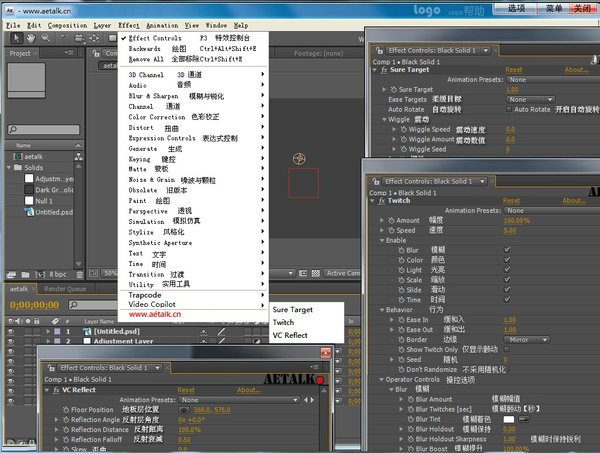Toggle the Light checkbox under Twitch Enable

[508, 269]
